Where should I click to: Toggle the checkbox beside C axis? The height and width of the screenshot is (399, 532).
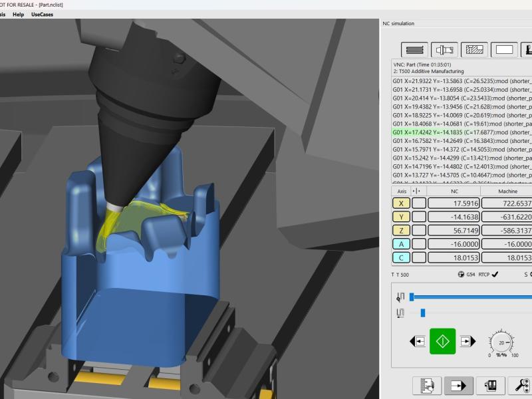(x=418, y=257)
